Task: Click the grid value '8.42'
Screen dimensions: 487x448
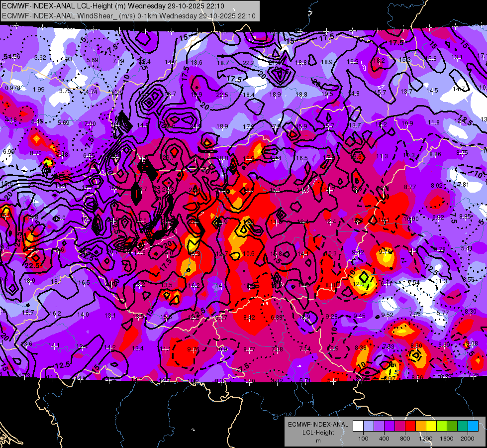Action: 249,318
